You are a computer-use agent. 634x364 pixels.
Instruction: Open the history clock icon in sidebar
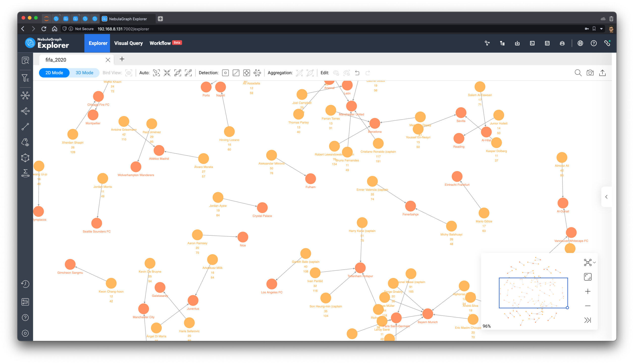click(25, 284)
